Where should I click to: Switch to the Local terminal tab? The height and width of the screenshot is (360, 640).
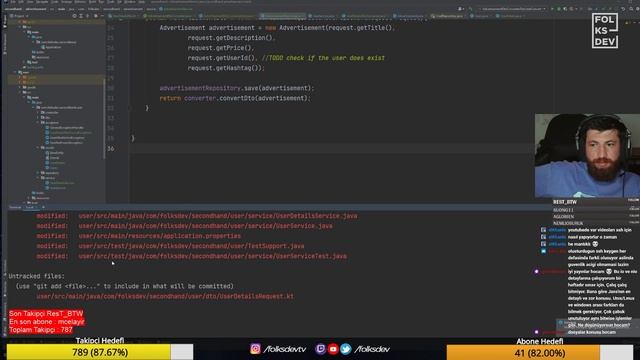(30, 207)
